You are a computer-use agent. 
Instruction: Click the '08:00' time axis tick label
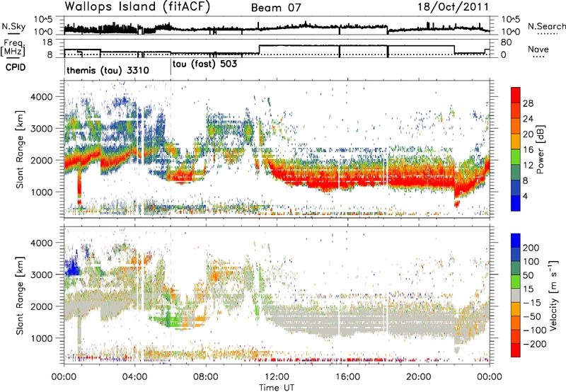[x=206, y=377]
